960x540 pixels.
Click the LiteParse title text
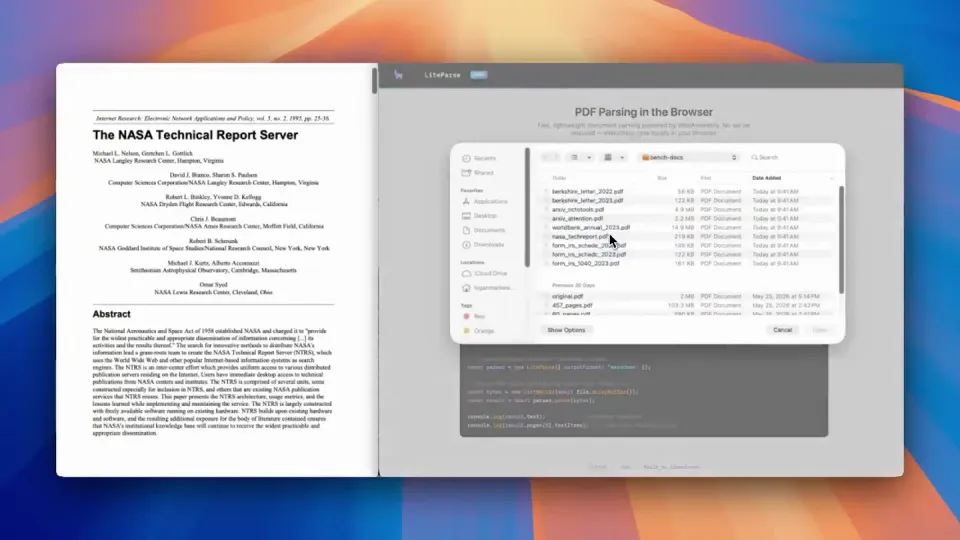[442, 75]
